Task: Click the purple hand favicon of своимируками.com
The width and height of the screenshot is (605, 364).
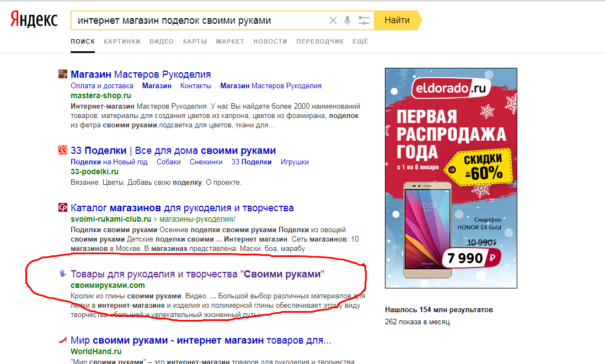Action: click(62, 274)
